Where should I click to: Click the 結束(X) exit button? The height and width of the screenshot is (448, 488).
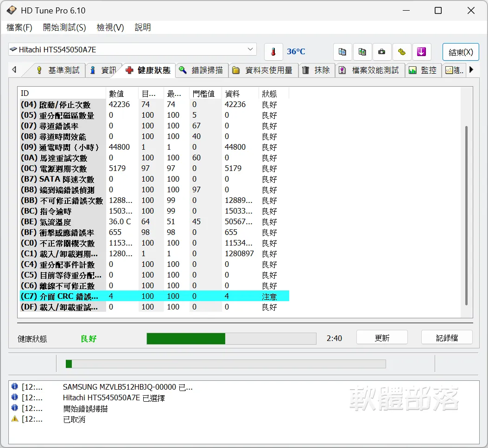click(x=461, y=52)
